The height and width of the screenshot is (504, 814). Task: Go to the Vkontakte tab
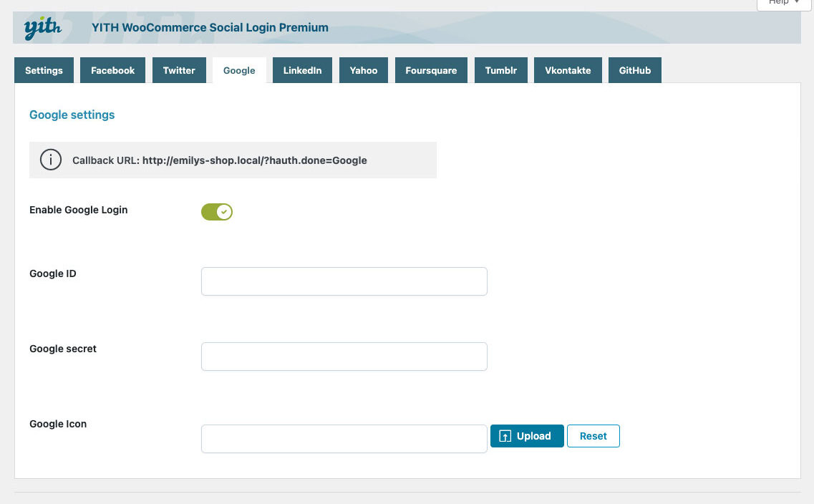tap(568, 70)
